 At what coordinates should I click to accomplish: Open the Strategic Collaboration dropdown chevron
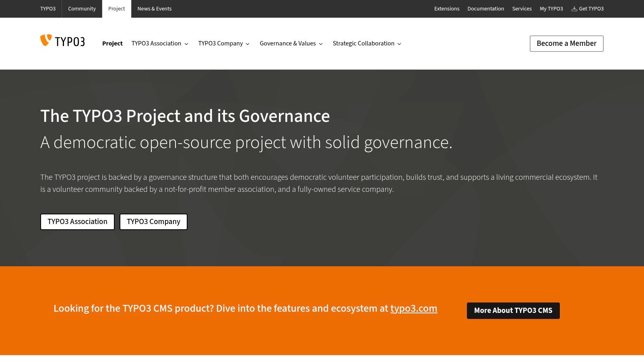pyautogui.click(x=399, y=44)
